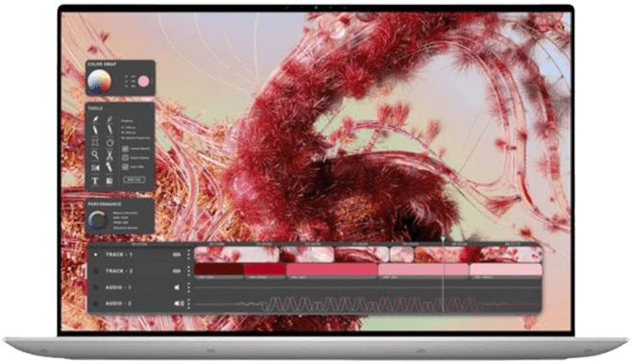Click the drag handle dots on Track - 1

(188, 255)
